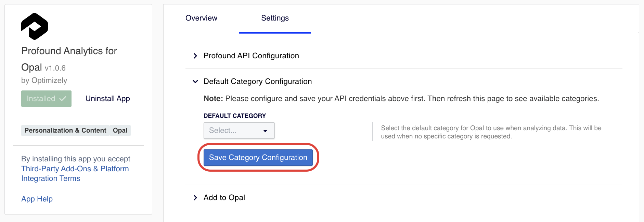Screen dimensions: 644x222
Task: Click the chevron beside Profound API Configuration
Action: click(x=195, y=56)
